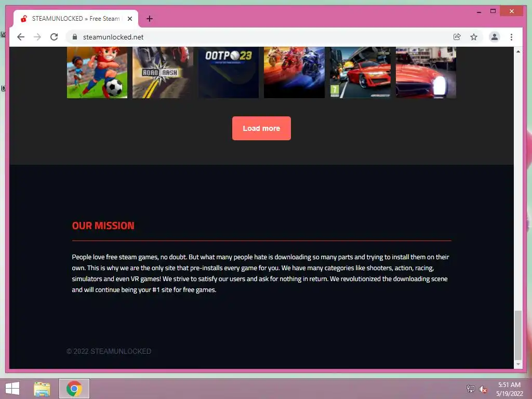Screen dimensions: 532x399
Task: Open the Chrome profile avatar
Action: click(x=495, y=37)
